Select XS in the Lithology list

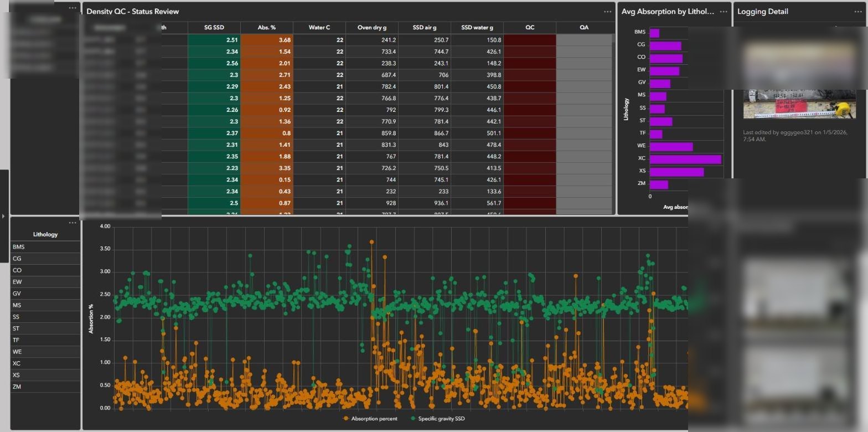(x=45, y=375)
